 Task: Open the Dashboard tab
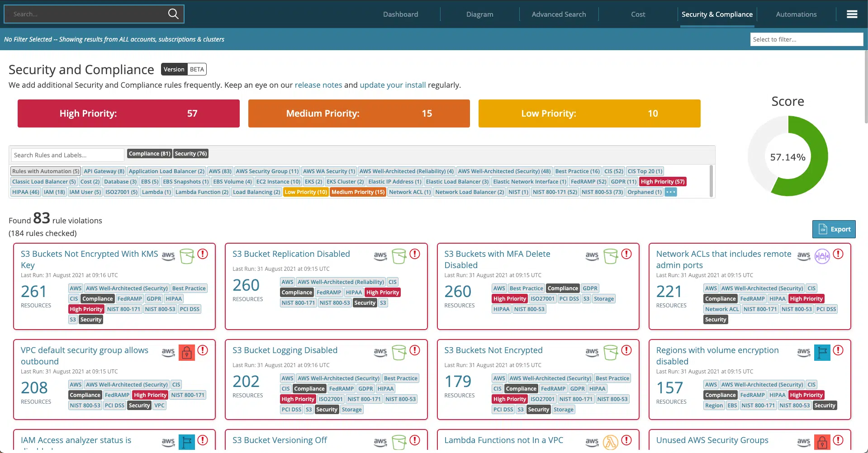coord(400,14)
